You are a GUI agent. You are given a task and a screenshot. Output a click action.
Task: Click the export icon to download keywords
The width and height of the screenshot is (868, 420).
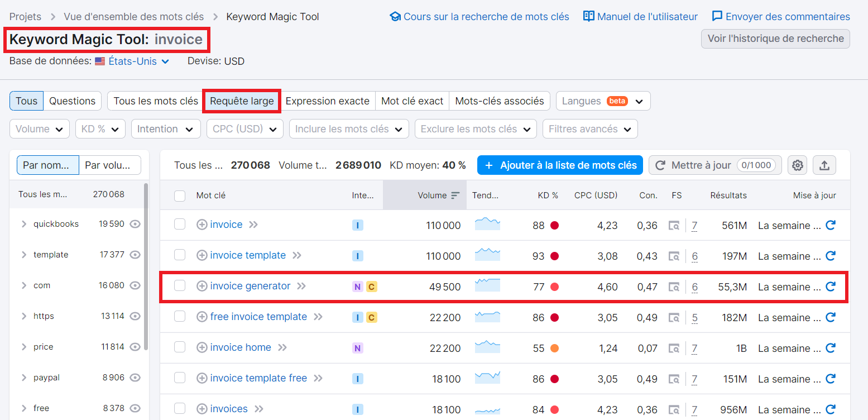(825, 165)
